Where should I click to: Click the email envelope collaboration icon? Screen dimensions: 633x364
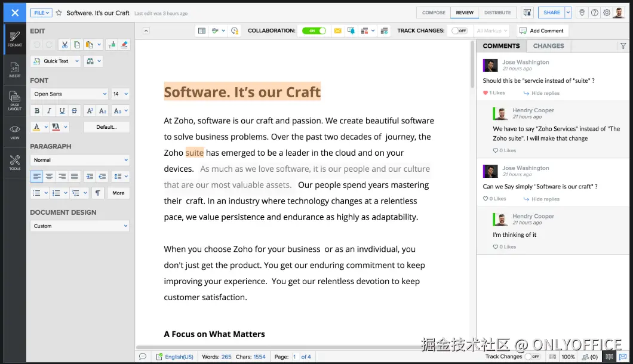click(x=338, y=30)
